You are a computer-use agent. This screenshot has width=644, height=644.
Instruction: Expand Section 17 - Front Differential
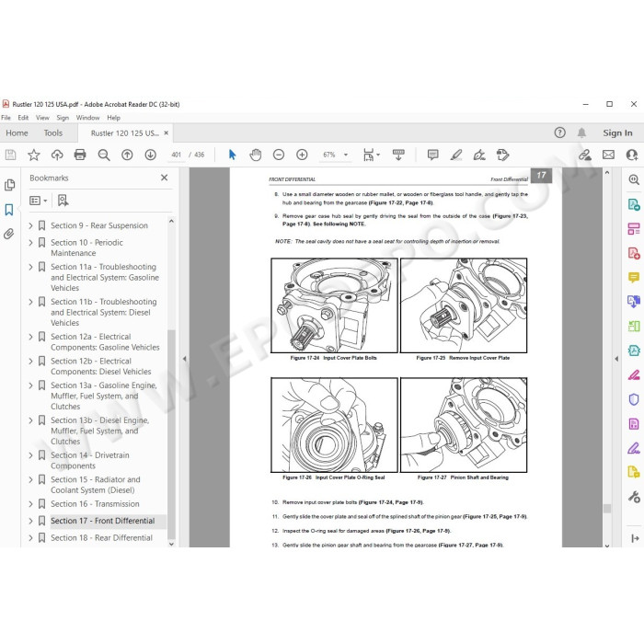coord(30,521)
